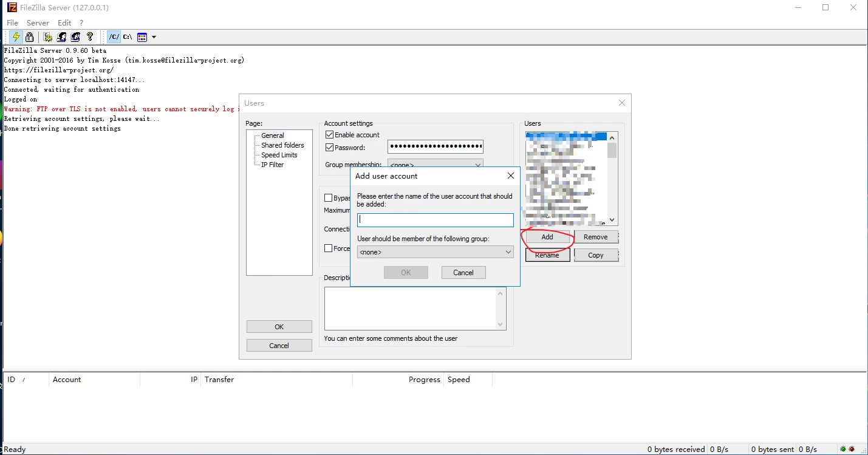Click the question mark help icon
Image resolution: width=868 pixels, height=455 pixels.
tap(90, 37)
